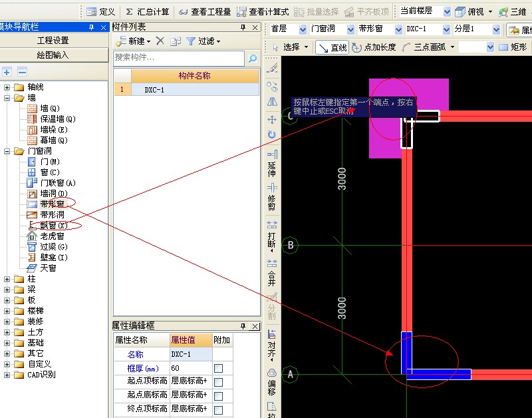Collapse all tree nodes with minus icon

[x=22, y=72]
